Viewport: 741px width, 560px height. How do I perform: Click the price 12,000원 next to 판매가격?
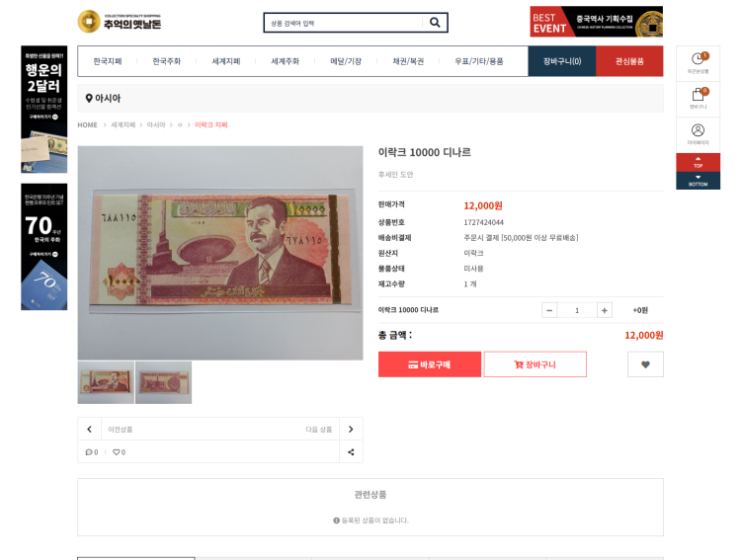point(483,205)
